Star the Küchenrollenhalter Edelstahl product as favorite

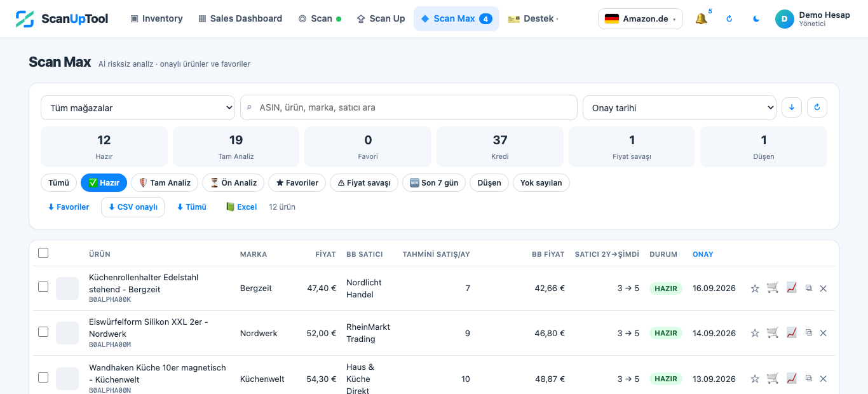coord(755,289)
